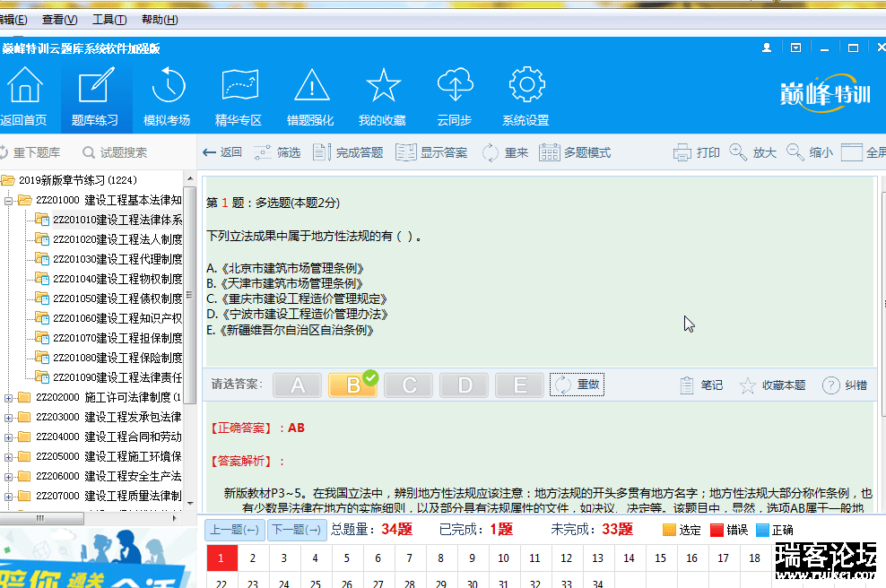The image size is (886, 588).
Task: Open 精华专区 map icon
Action: [x=239, y=85]
